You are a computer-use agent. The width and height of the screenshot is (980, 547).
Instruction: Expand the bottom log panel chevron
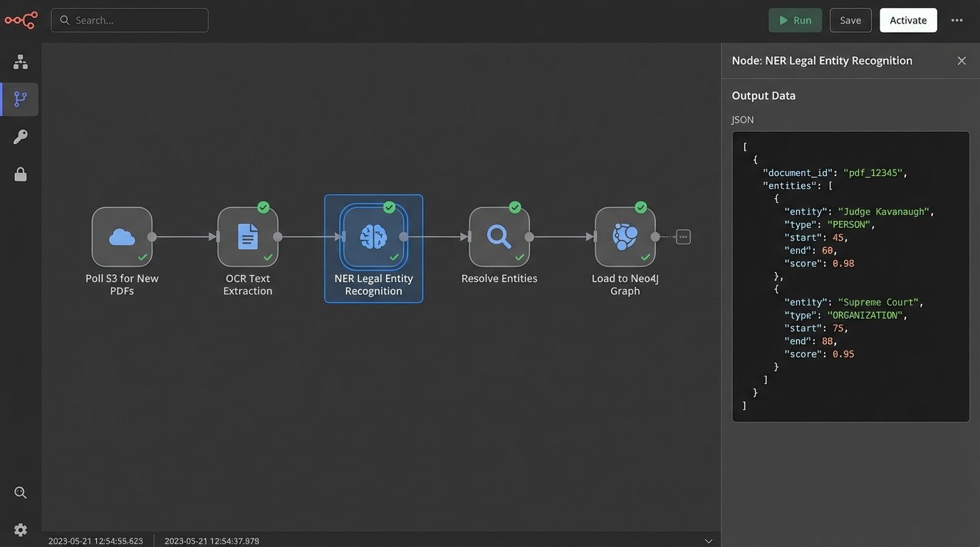click(708, 541)
